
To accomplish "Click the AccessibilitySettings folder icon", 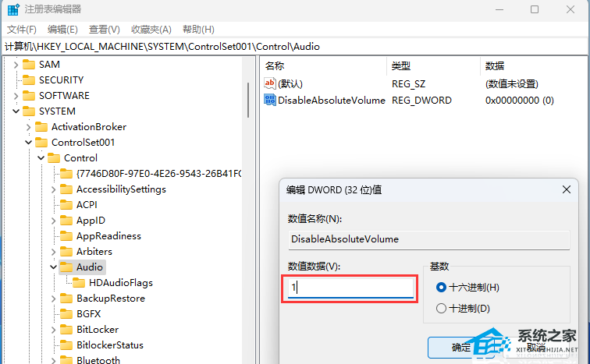I will tap(66, 189).
